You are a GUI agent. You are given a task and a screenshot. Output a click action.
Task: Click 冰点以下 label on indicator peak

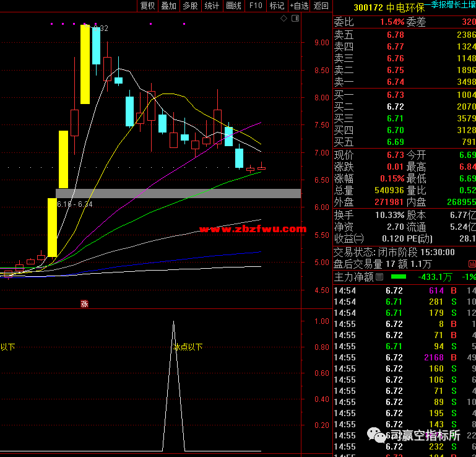coord(188,347)
